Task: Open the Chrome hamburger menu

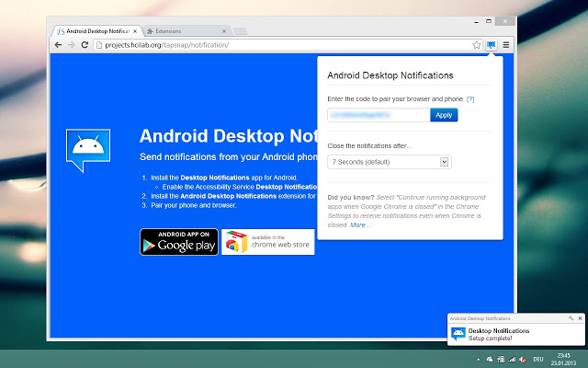Action: point(506,45)
